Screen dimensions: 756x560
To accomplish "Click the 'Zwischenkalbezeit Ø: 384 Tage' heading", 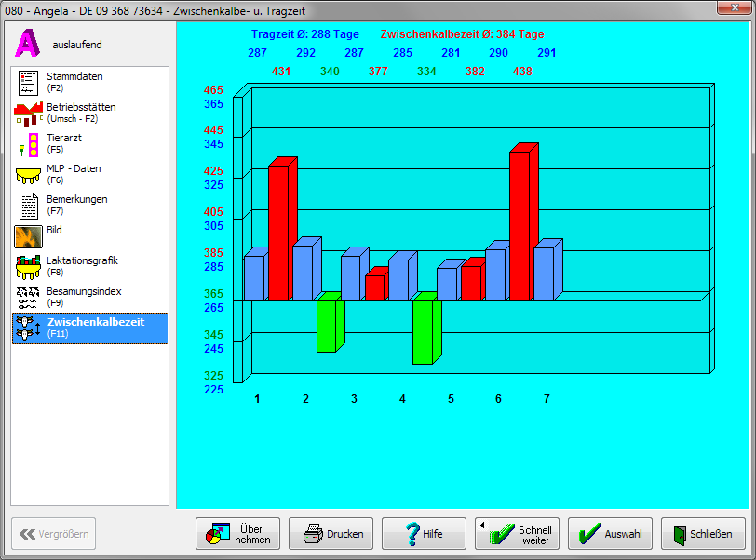I will click(462, 34).
